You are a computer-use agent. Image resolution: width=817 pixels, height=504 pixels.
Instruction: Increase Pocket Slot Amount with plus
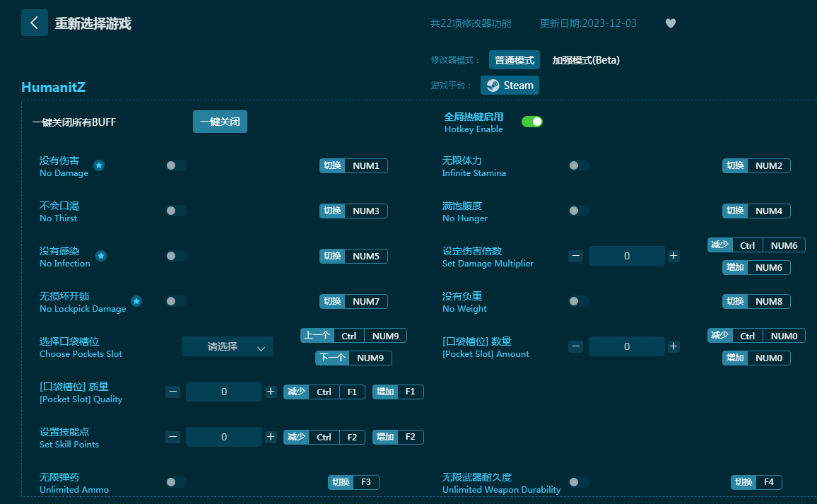pyautogui.click(x=674, y=346)
